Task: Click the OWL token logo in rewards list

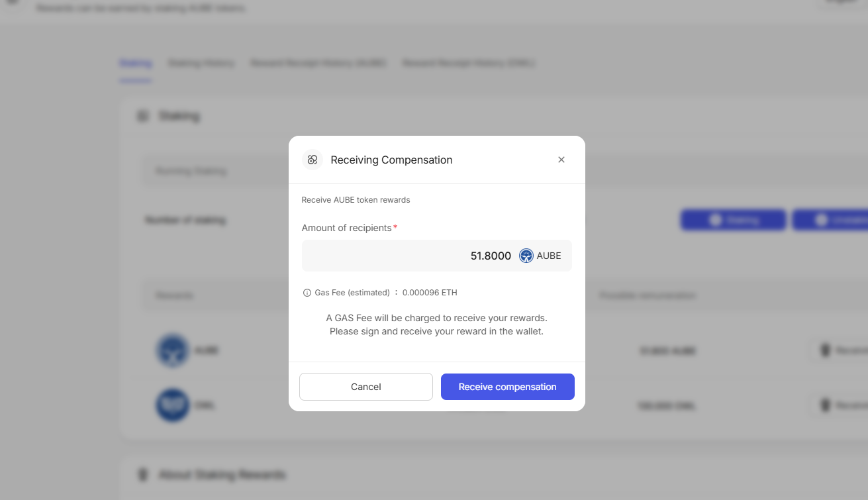Action: pos(173,405)
